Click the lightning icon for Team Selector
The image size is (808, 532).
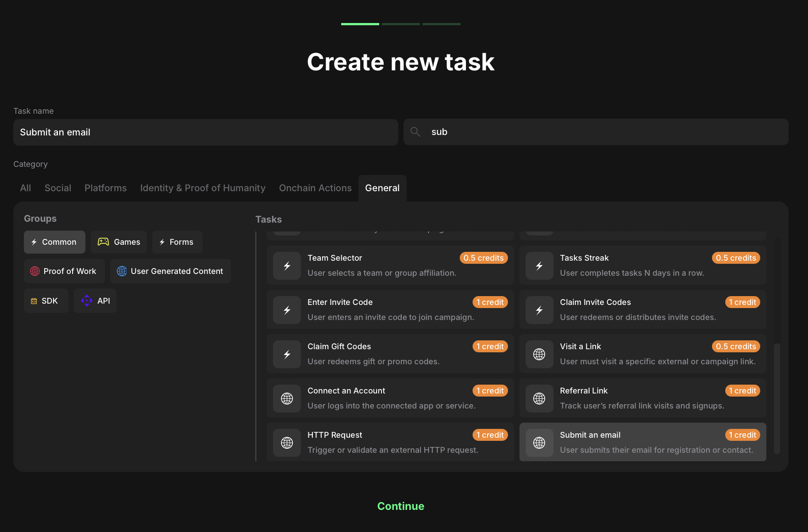pos(287,266)
